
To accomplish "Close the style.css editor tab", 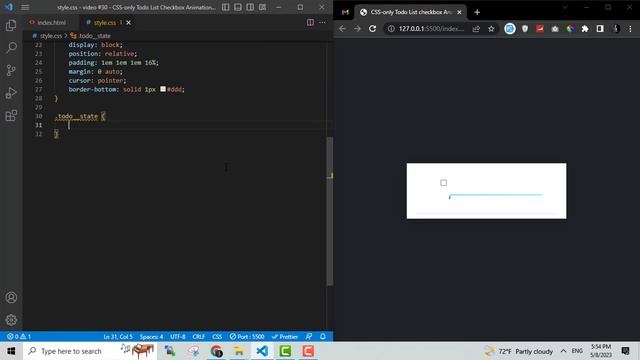I will click(129, 22).
